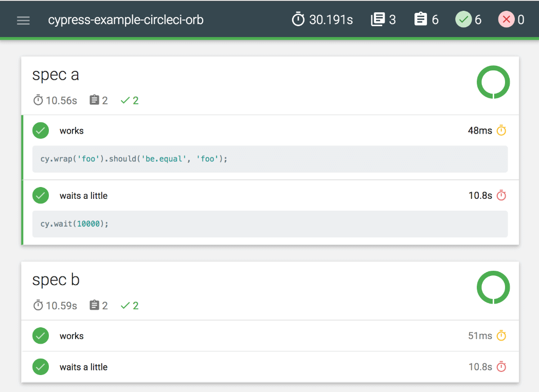The width and height of the screenshot is (539, 392).
Task: Click the total duration stopwatch icon in header
Action: 298,20
